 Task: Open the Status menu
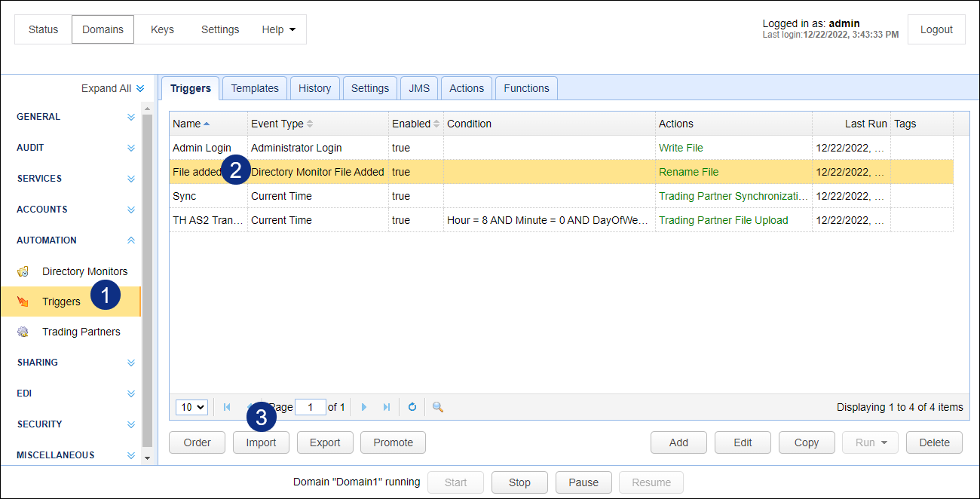[x=43, y=29]
